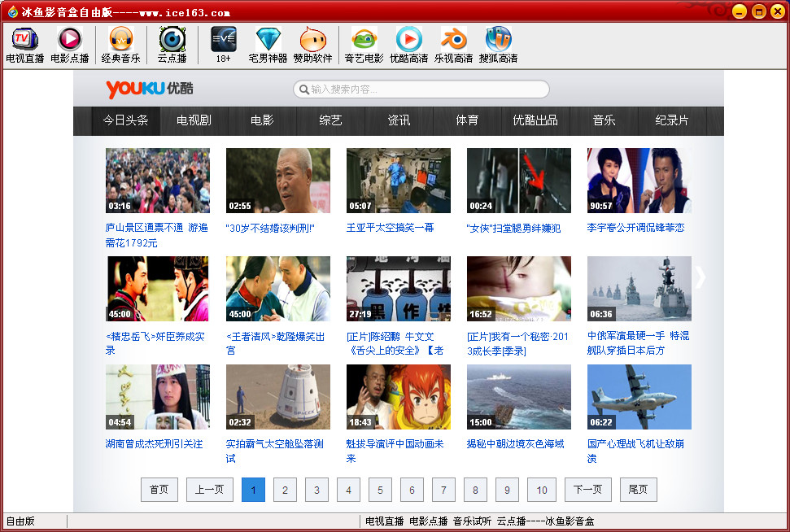
Task: Click the 揭秘中朝边境灰色海域 link
Action: point(516,444)
